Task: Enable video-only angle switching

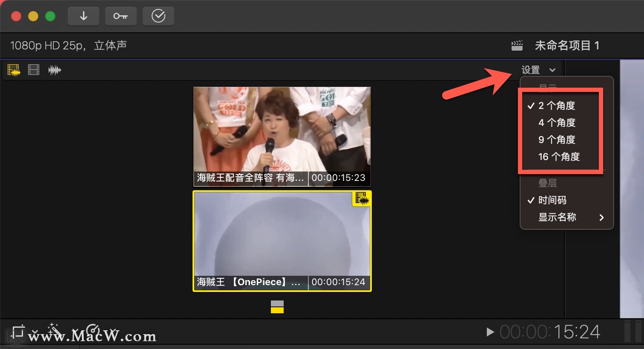Action: tap(34, 69)
